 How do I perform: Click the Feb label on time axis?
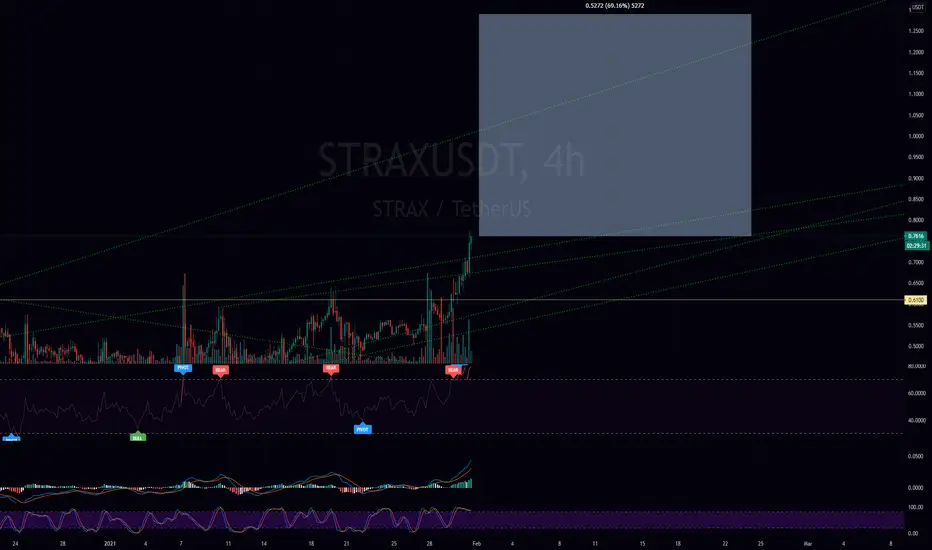(476, 543)
